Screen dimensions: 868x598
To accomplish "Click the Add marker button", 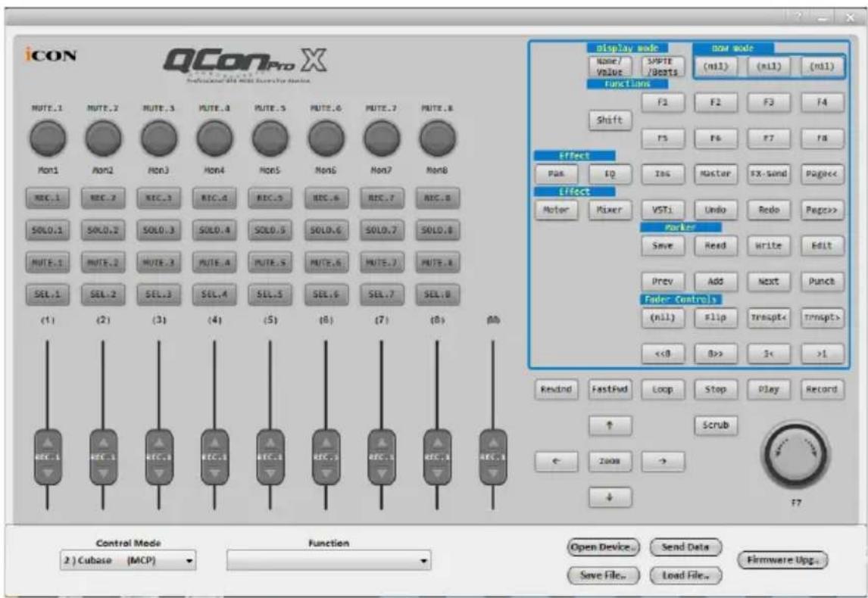I will (x=716, y=282).
